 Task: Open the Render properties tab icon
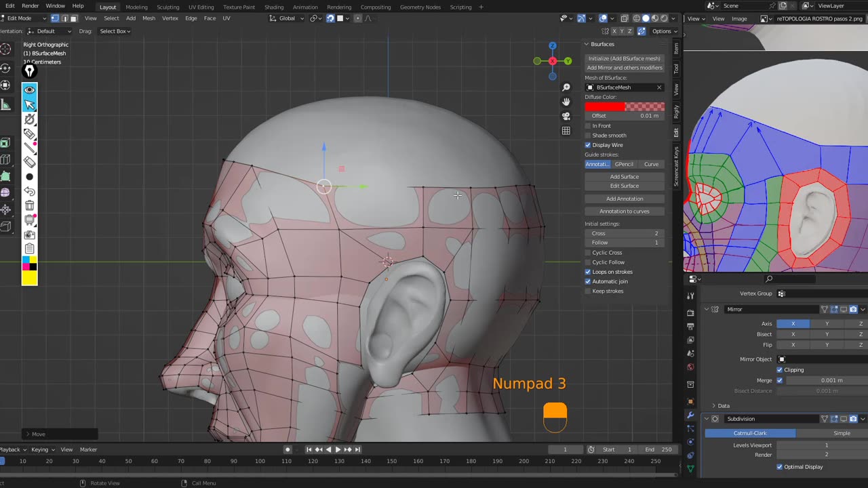click(690, 313)
